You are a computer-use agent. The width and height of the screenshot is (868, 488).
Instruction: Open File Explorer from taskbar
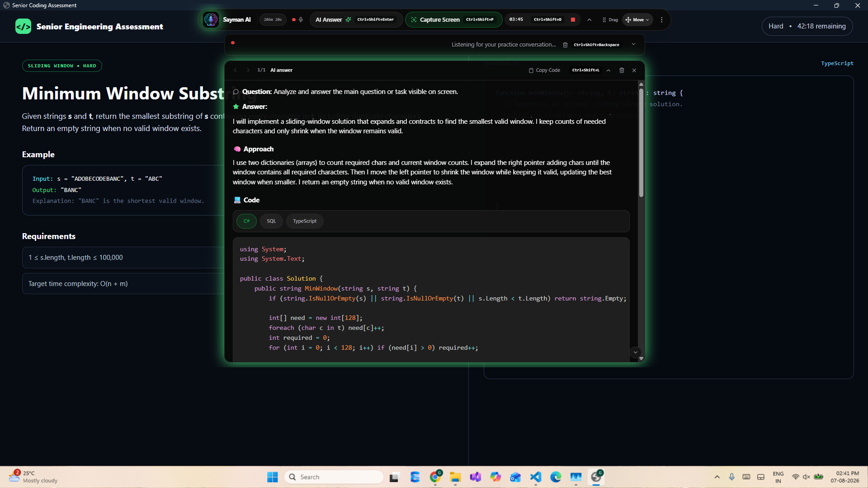455,477
